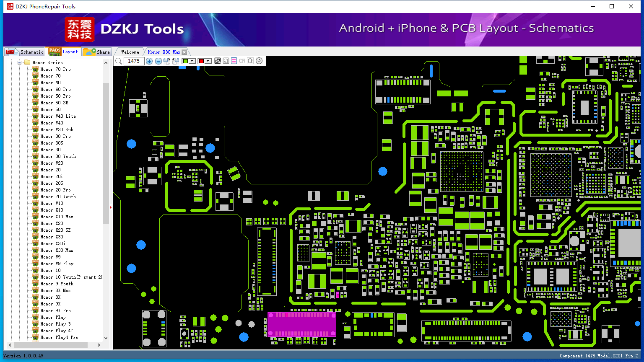Viewport: 644px width, 362px height.
Task: Open Honor 70 Pro layout
Action: 55,69
